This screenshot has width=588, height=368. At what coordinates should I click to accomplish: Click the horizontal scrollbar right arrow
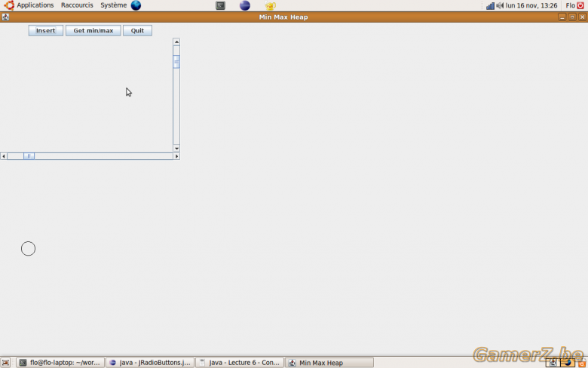(176, 156)
